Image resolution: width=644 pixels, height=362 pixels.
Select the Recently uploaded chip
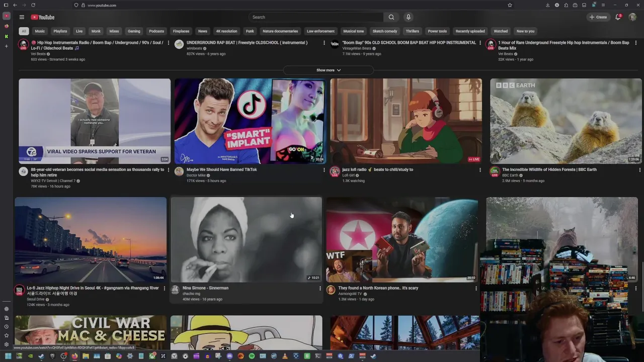[470, 31]
